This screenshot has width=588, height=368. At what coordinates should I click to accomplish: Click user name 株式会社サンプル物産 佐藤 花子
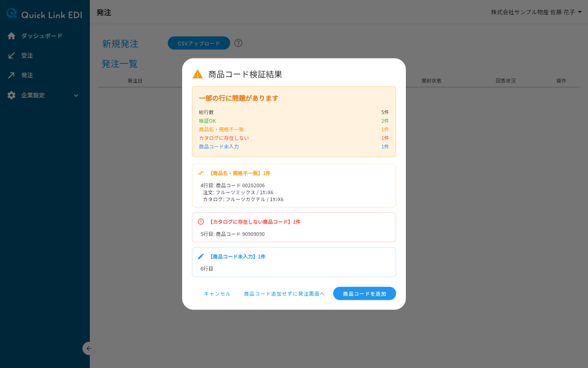click(533, 12)
